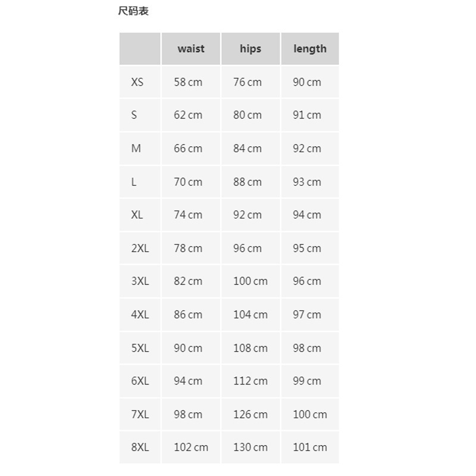Click the 2XL size row label

coord(140,248)
